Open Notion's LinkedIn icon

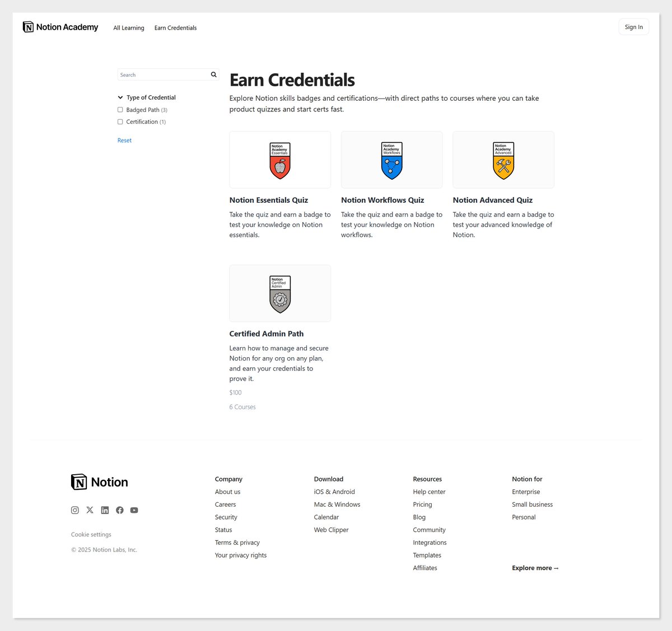tap(105, 510)
